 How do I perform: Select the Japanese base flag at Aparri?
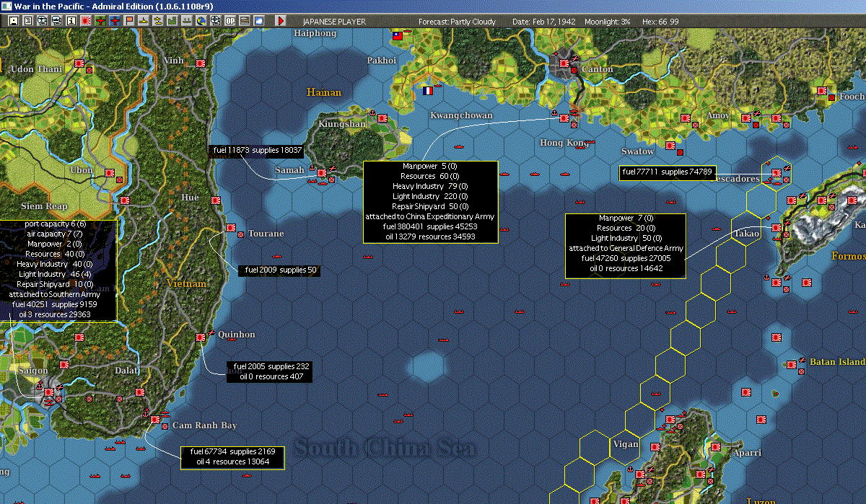click(x=716, y=447)
